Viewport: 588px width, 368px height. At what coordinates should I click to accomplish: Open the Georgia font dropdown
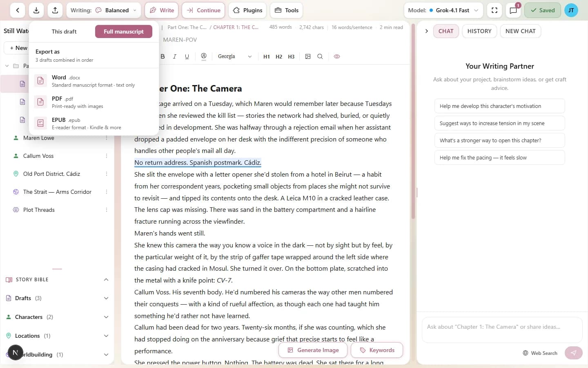(234, 56)
